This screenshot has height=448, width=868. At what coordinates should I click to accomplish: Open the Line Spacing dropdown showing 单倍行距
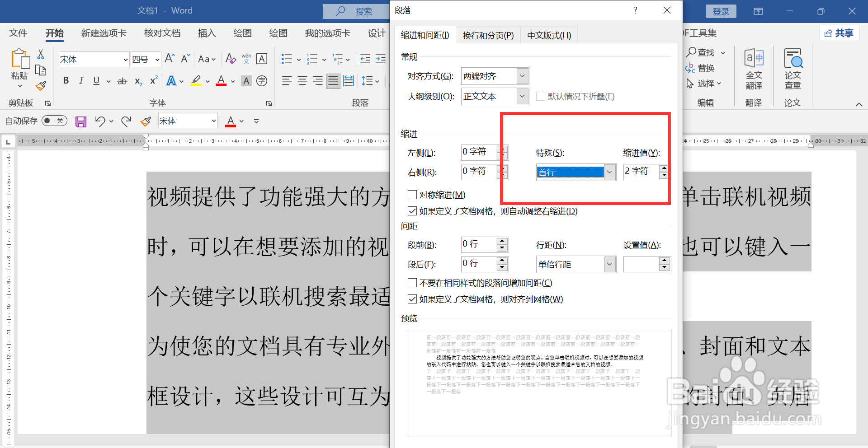tap(576, 264)
